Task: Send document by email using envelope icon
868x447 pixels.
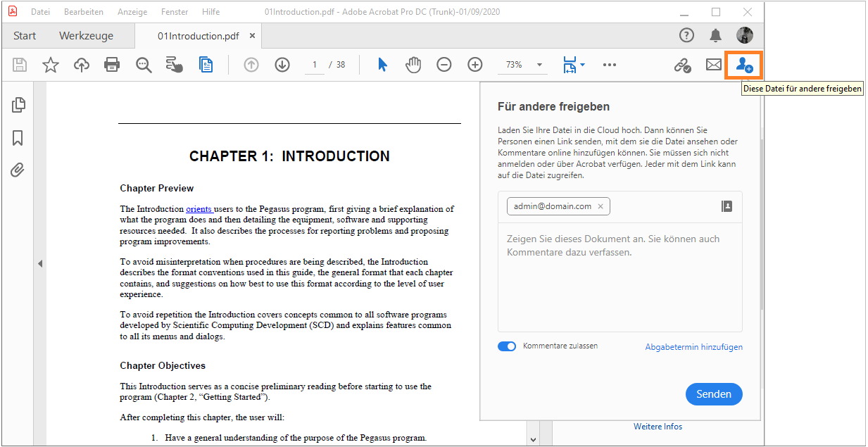Action: pos(713,64)
